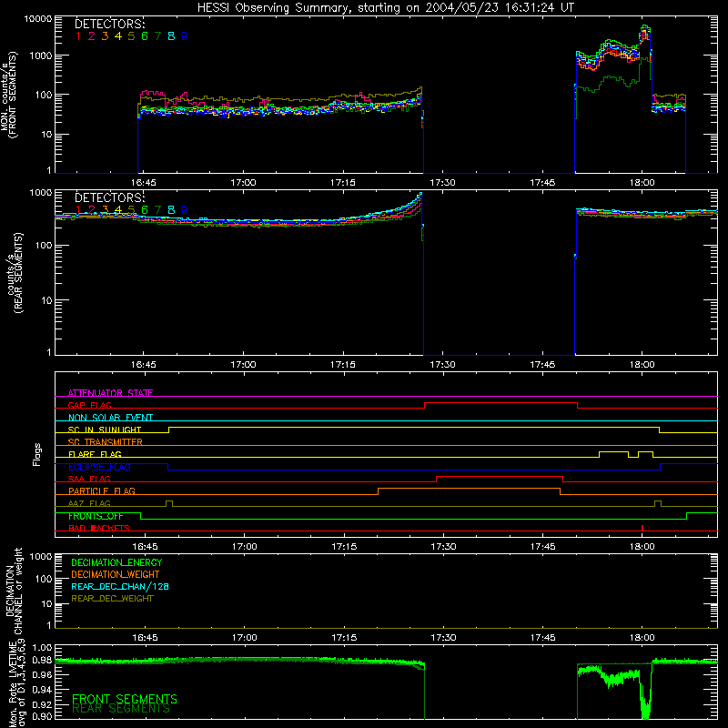Viewport: 728px width, 728px height.
Task: Click the DETECTORS: label in the front segments plot
Action: point(109,25)
